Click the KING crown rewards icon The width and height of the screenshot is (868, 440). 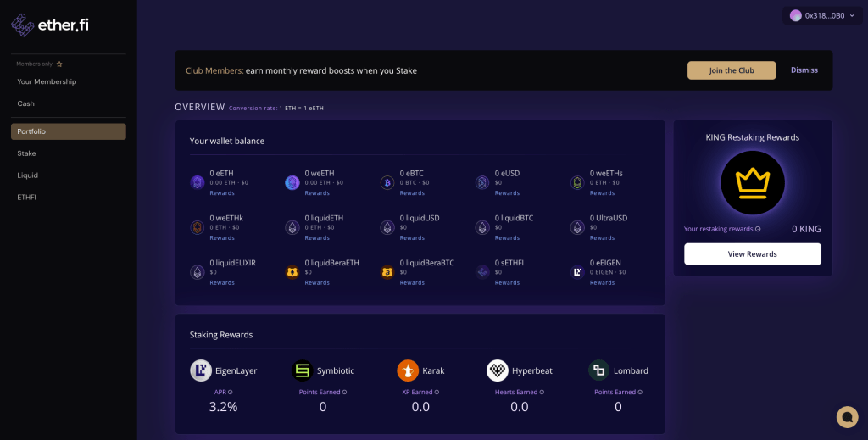pos(752,182)
